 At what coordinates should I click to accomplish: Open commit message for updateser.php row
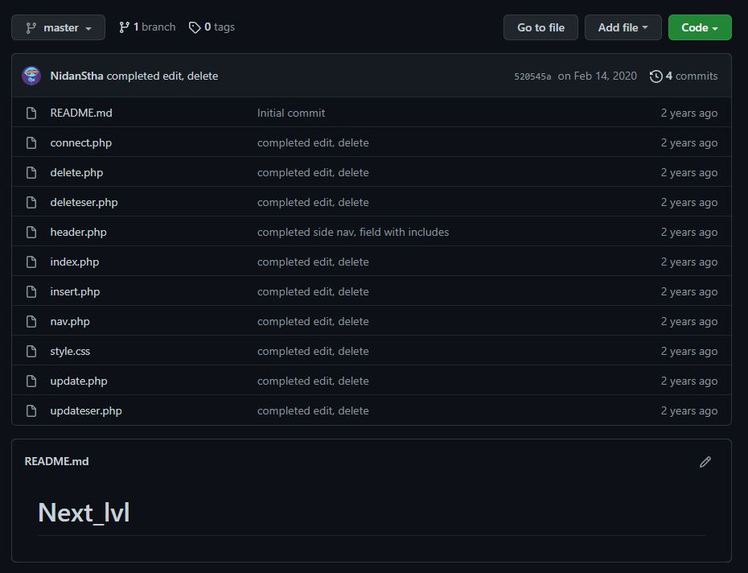pyautogui.click(x=313, y=411)
